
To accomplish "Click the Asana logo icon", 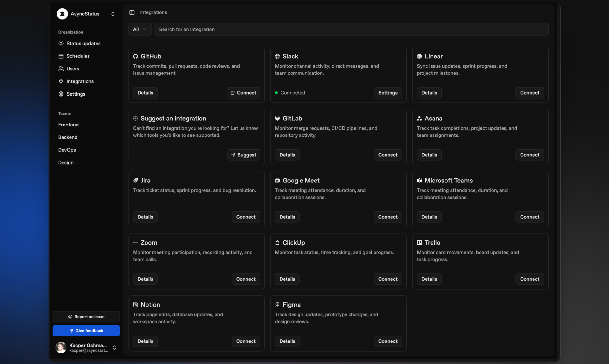I will (419, 119).
